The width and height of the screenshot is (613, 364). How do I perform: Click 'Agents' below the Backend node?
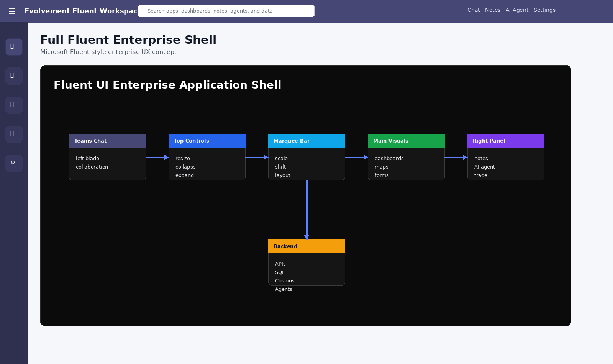click(284, 289)
